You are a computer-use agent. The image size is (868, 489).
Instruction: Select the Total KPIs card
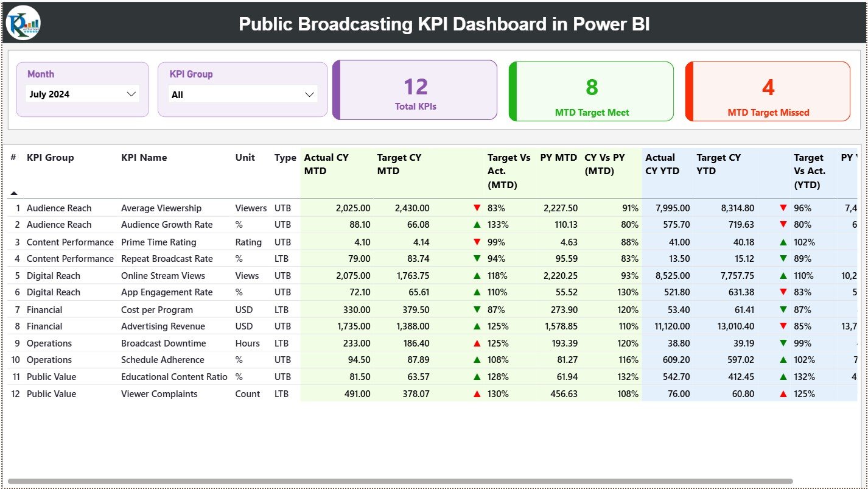(415, 90)
